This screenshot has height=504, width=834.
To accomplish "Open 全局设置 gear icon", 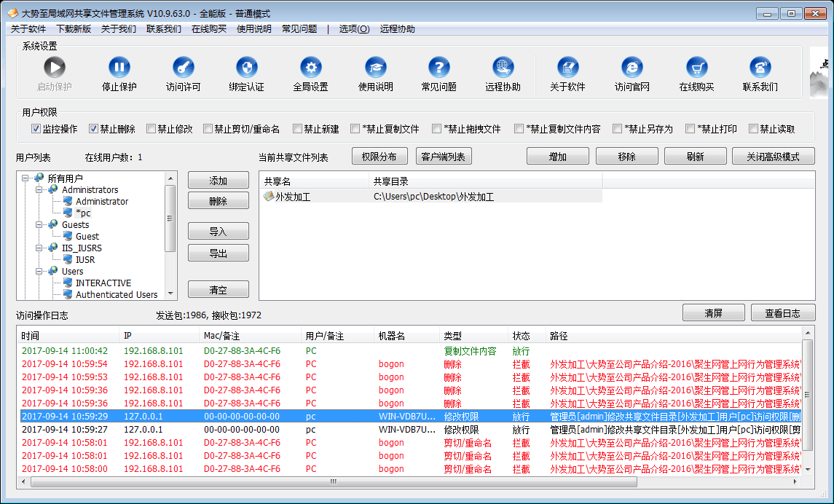I will [x=311, y=68].
